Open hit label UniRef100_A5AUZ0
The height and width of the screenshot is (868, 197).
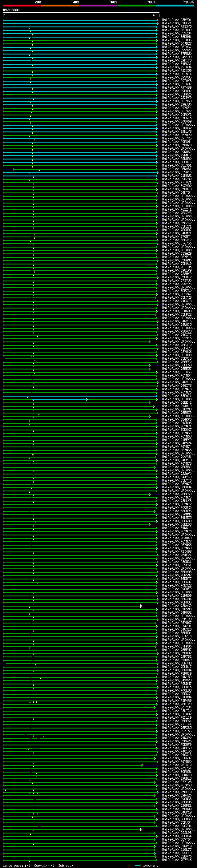(x=177, y=145)
